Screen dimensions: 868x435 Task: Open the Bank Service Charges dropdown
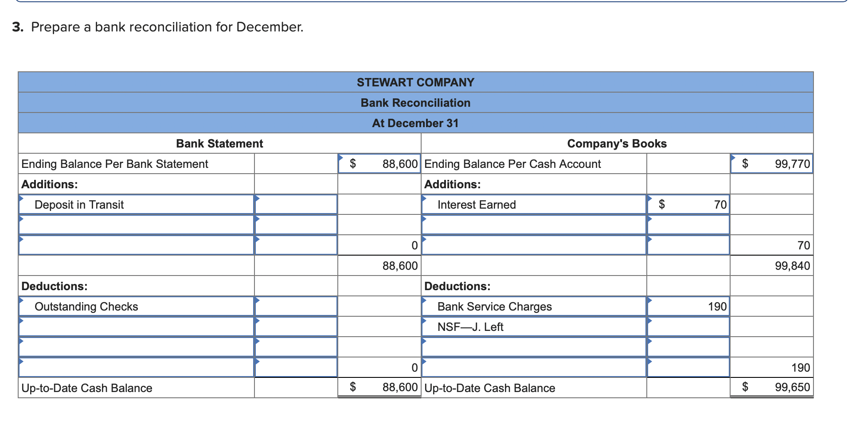point(534,307)
